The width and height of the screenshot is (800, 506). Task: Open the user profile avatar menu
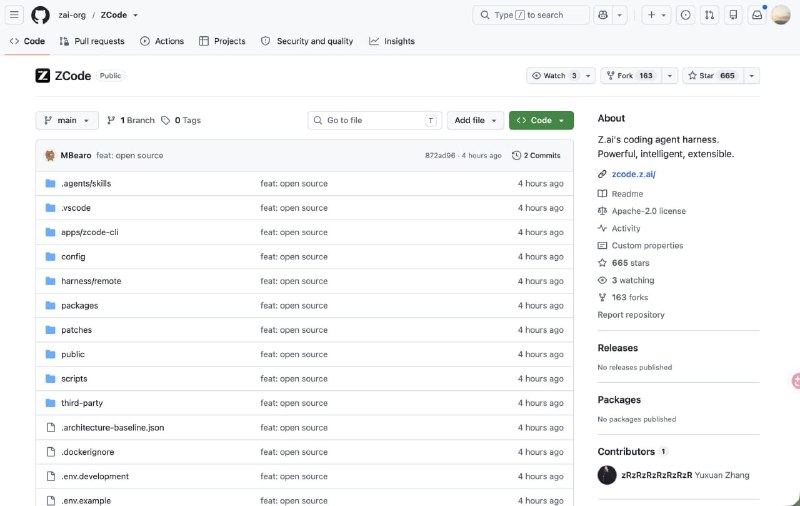[x=781, y=15]
